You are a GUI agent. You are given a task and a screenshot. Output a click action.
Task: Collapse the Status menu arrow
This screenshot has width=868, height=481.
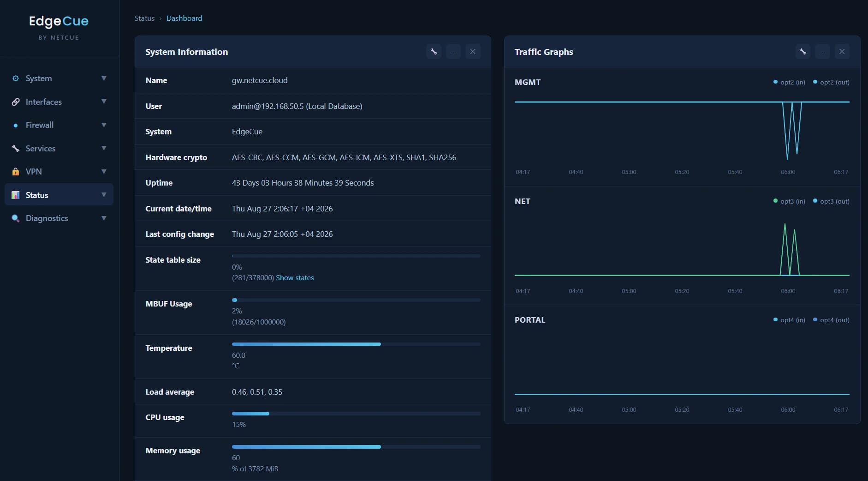pyautogui.click(x=104, y=195)
